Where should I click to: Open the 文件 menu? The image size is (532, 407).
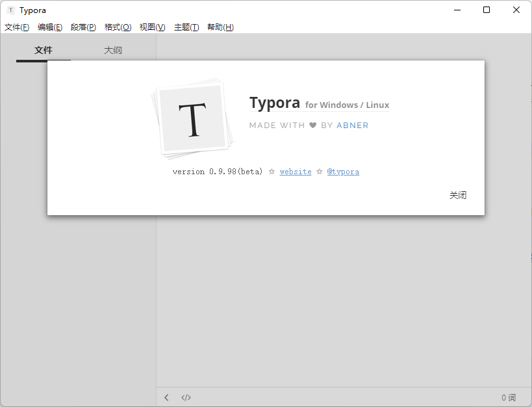point(18,27)
